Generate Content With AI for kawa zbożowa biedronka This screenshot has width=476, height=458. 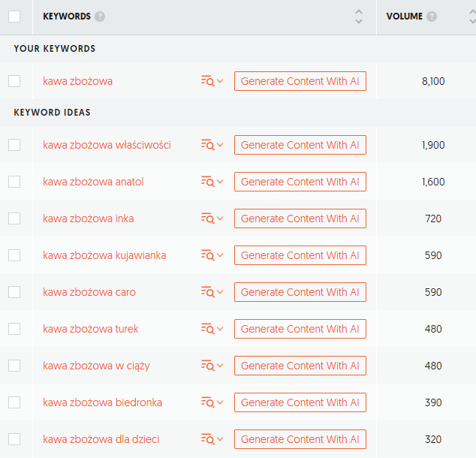(x=300, y=402)
